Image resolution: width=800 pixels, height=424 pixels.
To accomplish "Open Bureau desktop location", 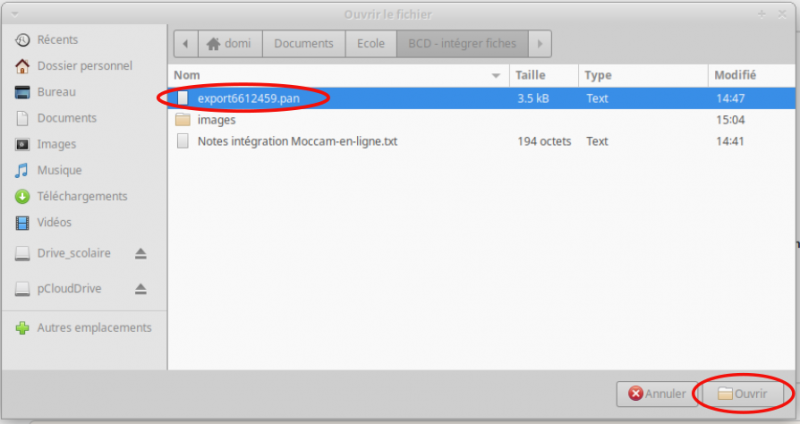I will pos(58,92).
